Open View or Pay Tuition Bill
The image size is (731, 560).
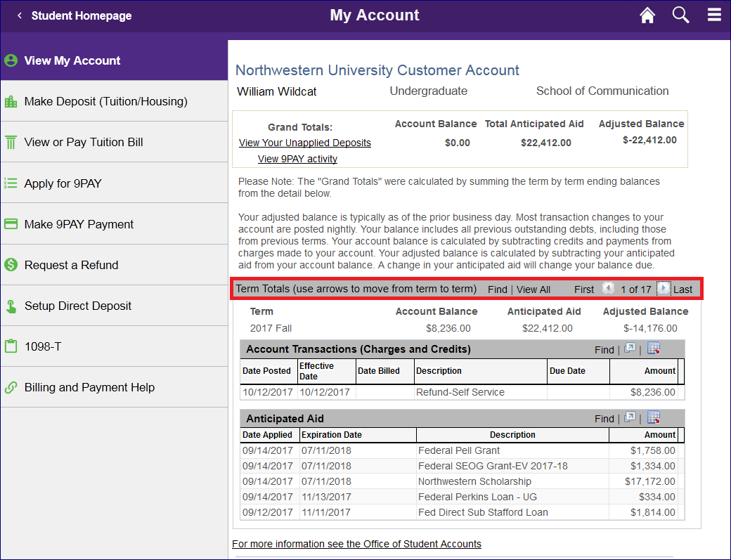pyautogui.click(x=114, y=142)
